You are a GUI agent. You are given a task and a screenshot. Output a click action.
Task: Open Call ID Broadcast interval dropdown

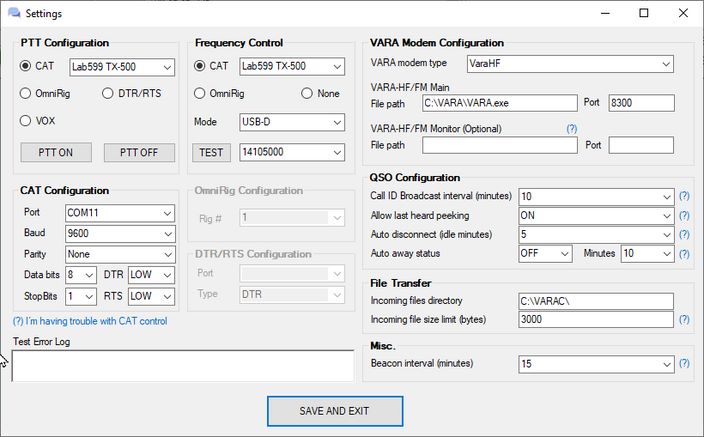[x=596, y=197]
